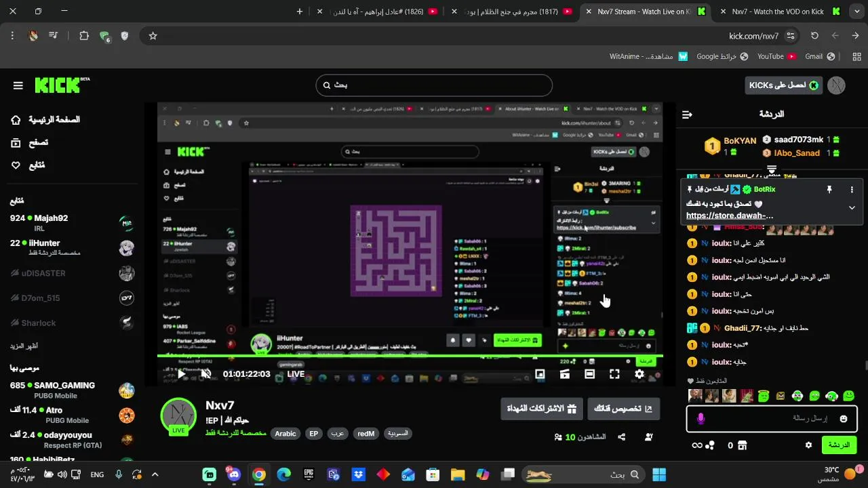Image resolution: width=868 pixels, height=488 pixels.
Task: Click the green chat send button
Action: point(839,445)
